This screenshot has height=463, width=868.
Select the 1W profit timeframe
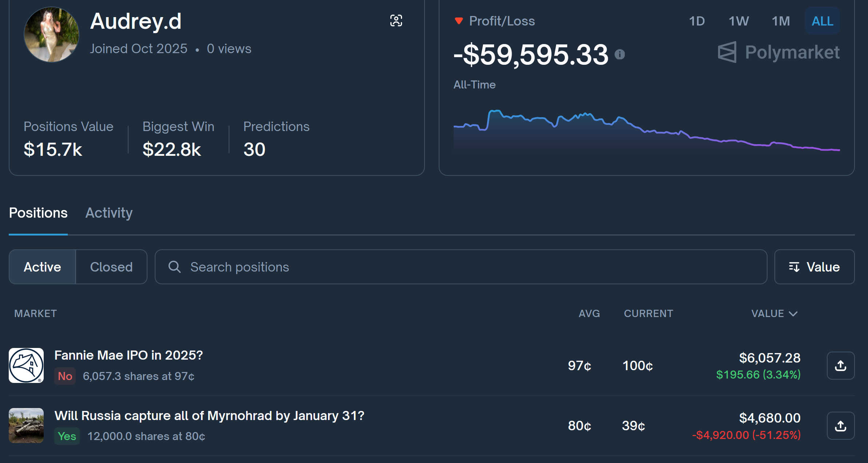click(738, 21)
